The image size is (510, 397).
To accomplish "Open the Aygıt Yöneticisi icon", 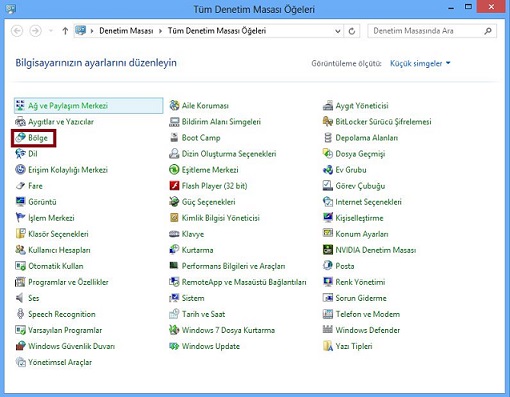I will click(x=328, y=105).
